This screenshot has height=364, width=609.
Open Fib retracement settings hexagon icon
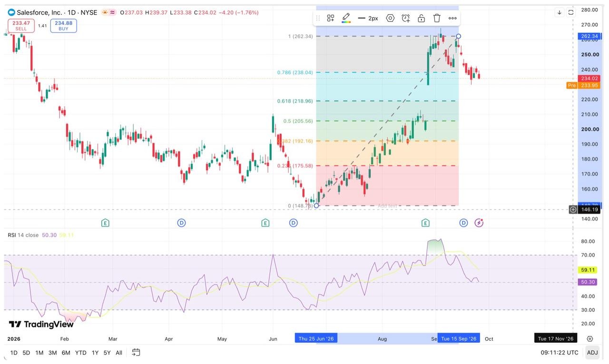tap(390, 18)
